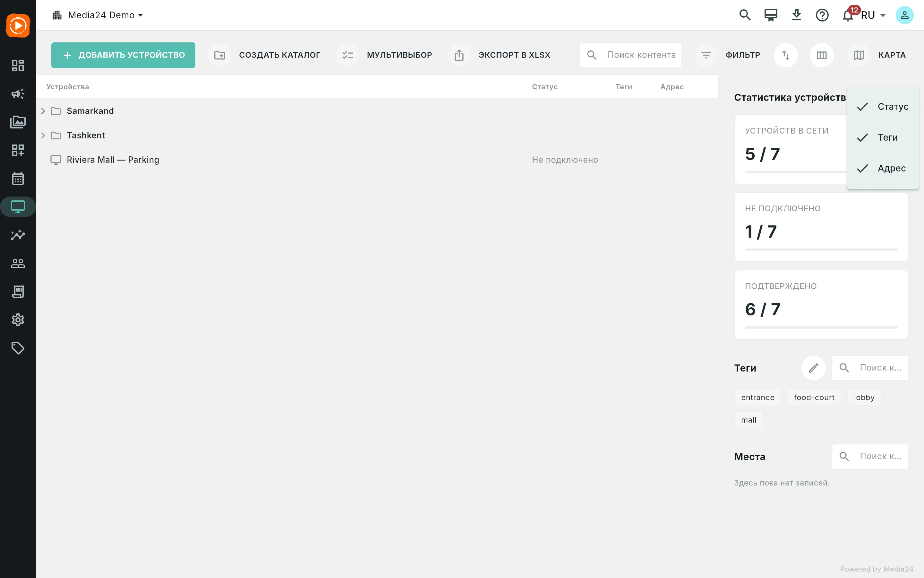The width and height of the screenshot is (924, 578).
Task: Open the campaigns megaphone sidebar icon
Action: click(18, 94)
